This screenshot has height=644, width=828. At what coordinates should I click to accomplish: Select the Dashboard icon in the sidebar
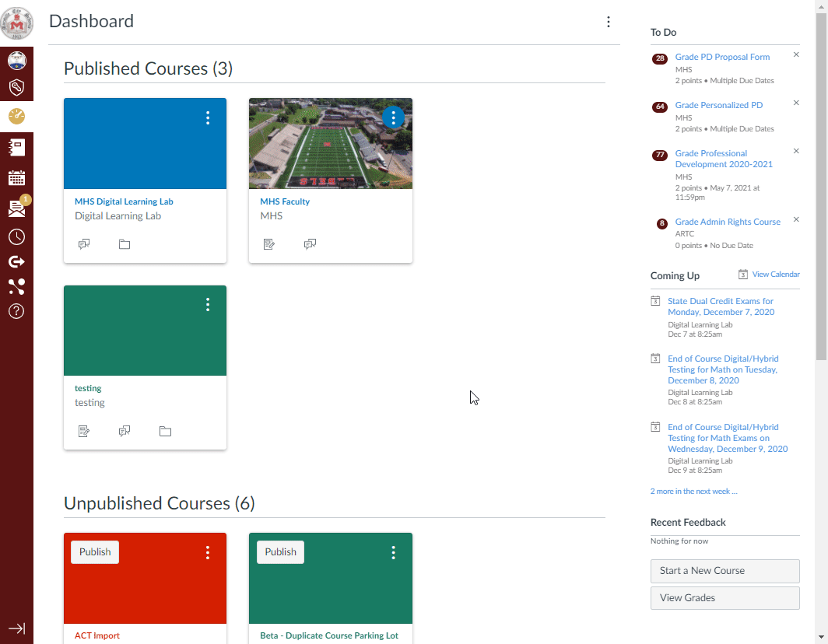click(17, 116)
